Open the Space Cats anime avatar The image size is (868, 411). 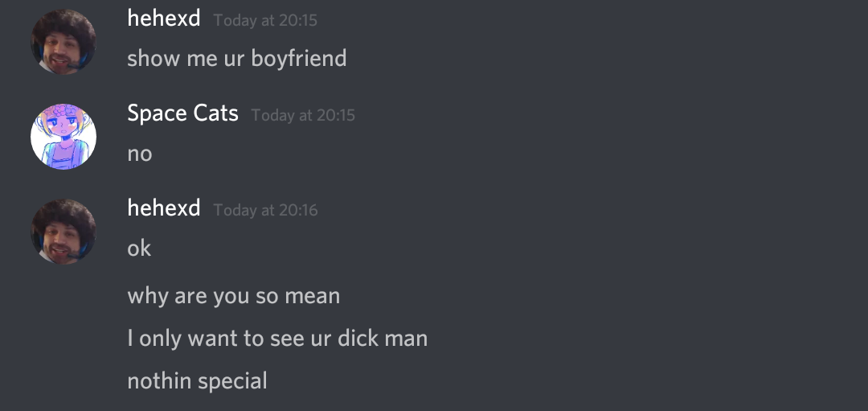63,136
